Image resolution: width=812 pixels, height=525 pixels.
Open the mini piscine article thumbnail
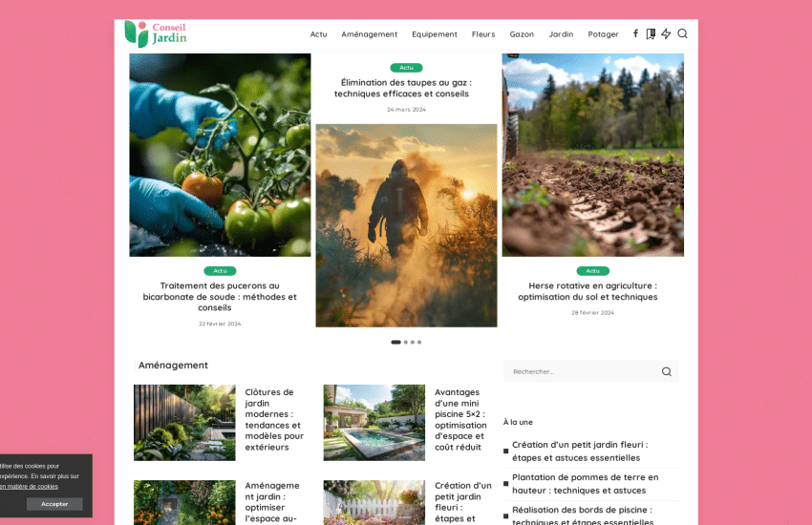point(374,422)
